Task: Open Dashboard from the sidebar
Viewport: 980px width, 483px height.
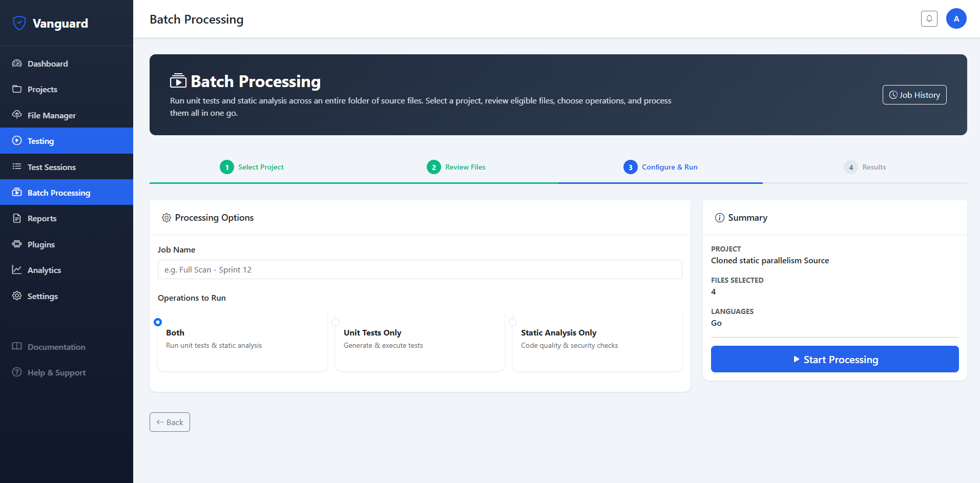Action: [48, 64]
